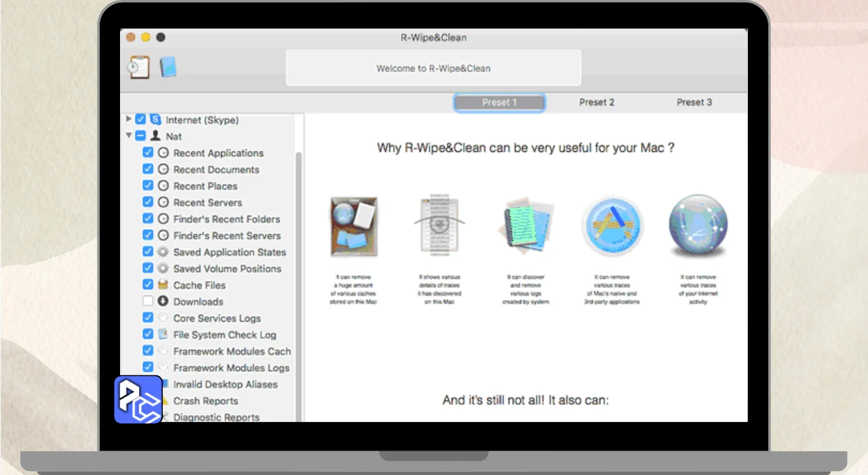Uncheck the Core Services Logs checkbox
The width and height of the screenshot is (868, 475).
[x=148, y=318]
